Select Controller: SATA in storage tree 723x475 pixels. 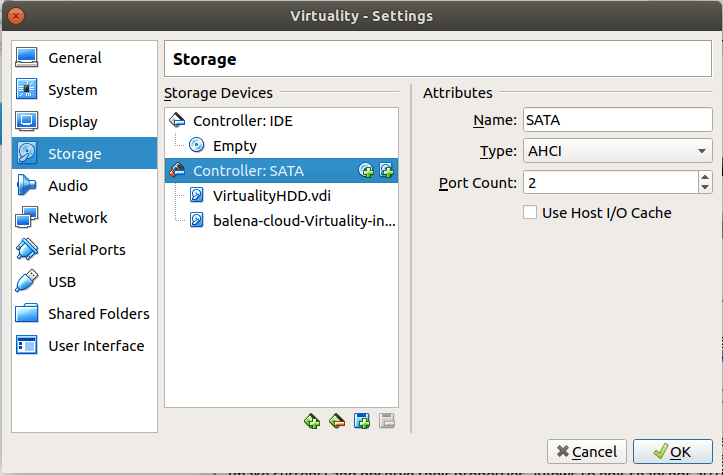click(x=281, y=171)
